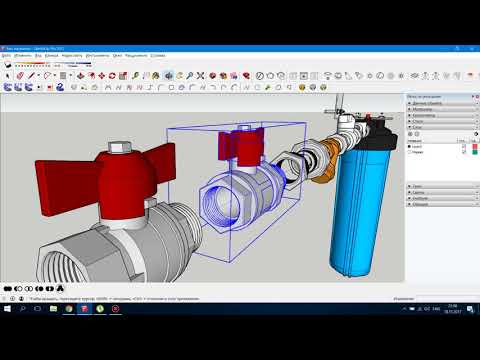480x360 pixels.
Task: Open the Окно (Window) menu
Action: [x=117, y=55]
